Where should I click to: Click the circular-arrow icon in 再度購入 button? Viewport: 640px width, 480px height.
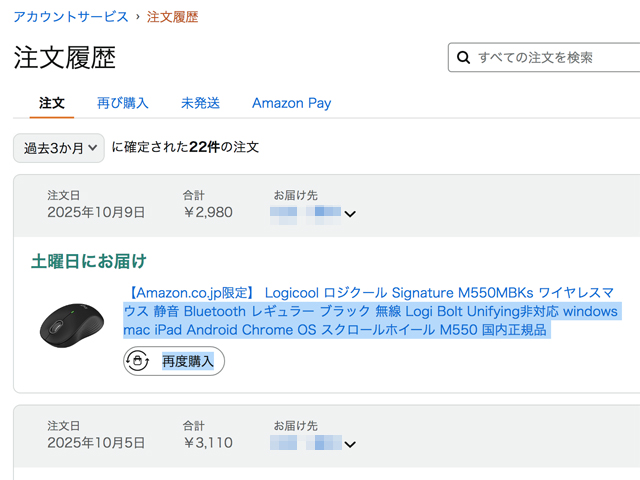139,361
